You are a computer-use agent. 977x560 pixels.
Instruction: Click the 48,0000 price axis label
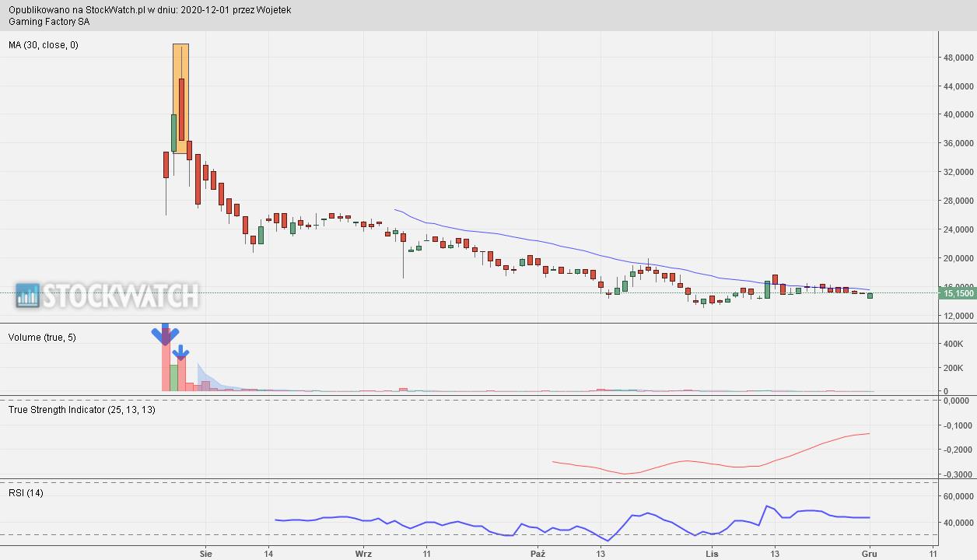(x=959, y=58)
